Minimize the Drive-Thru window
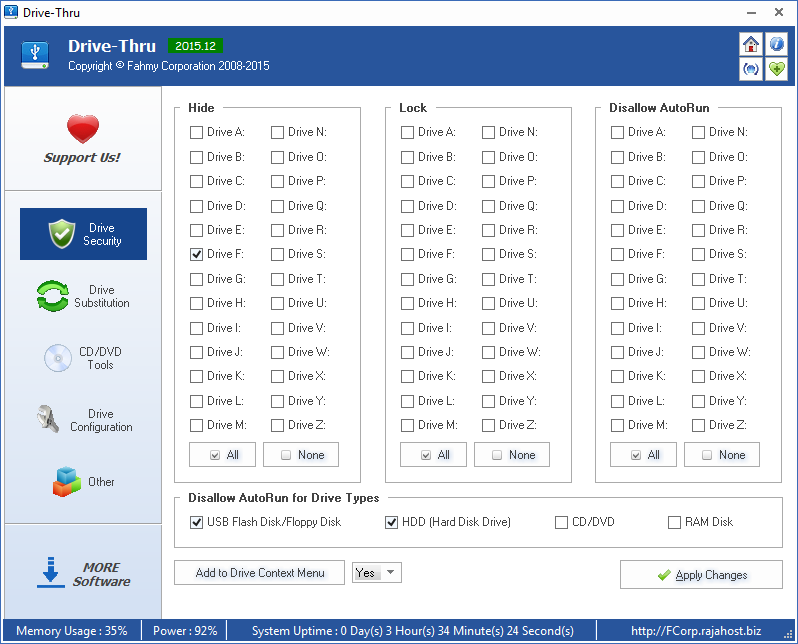 coord(752,12)
